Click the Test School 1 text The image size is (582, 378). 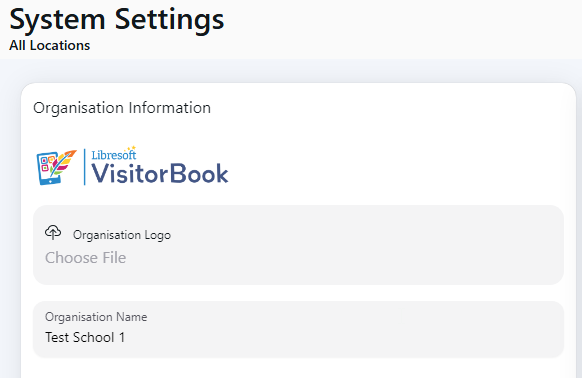85,338
